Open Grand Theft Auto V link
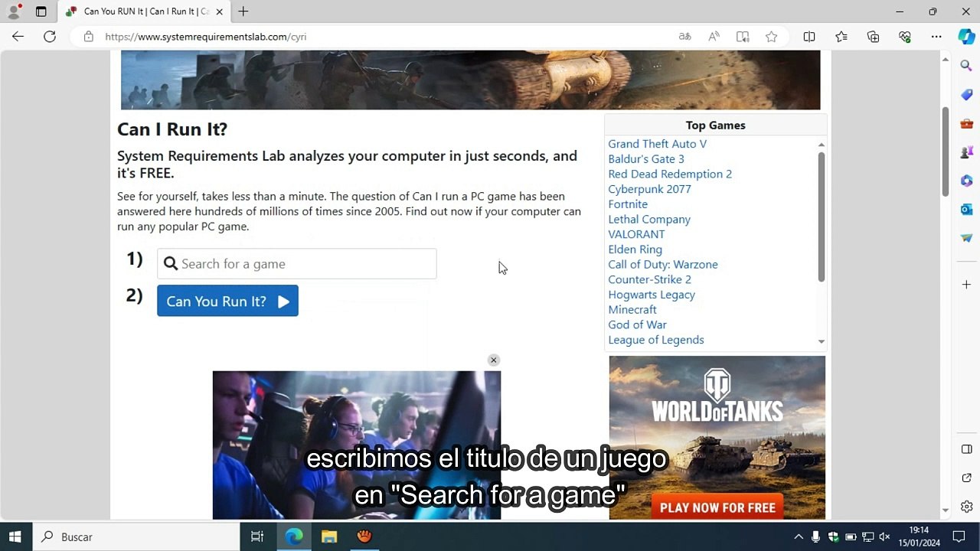The height and width of the screenshot is (551, 980). (657, 144)
